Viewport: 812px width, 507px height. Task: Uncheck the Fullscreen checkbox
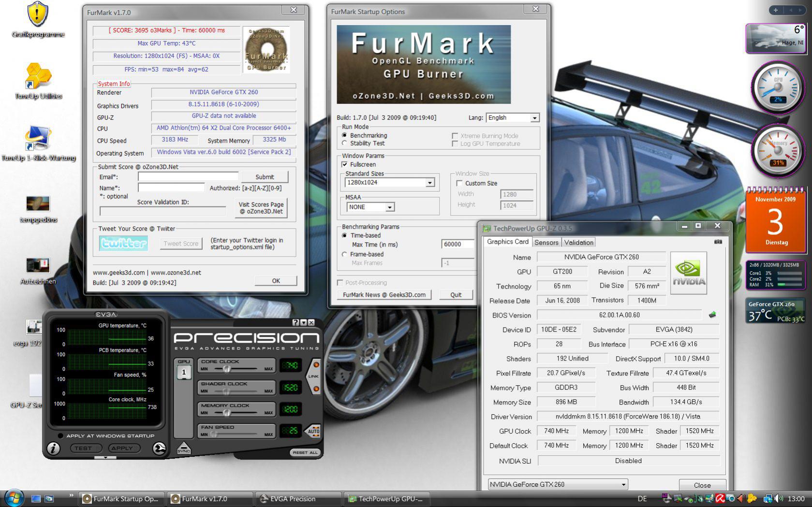pos(345,164)
